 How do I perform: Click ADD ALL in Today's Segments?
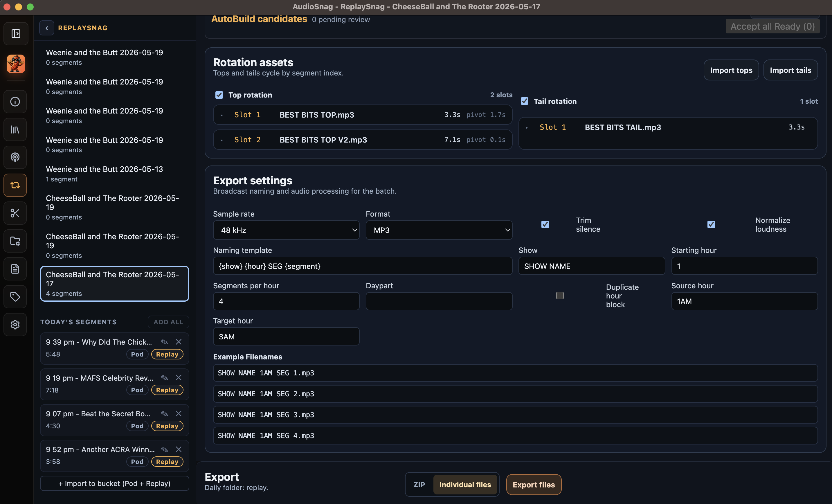point(168,322)
